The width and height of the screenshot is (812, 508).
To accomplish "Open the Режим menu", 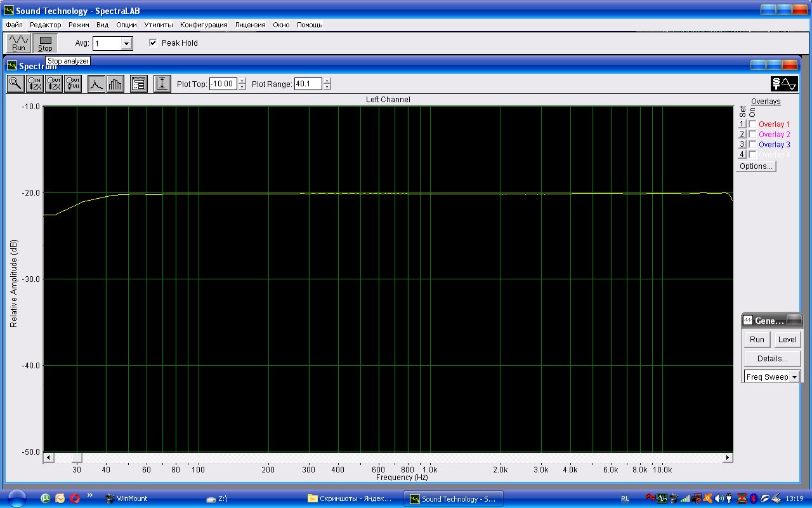I will [79, 25].
